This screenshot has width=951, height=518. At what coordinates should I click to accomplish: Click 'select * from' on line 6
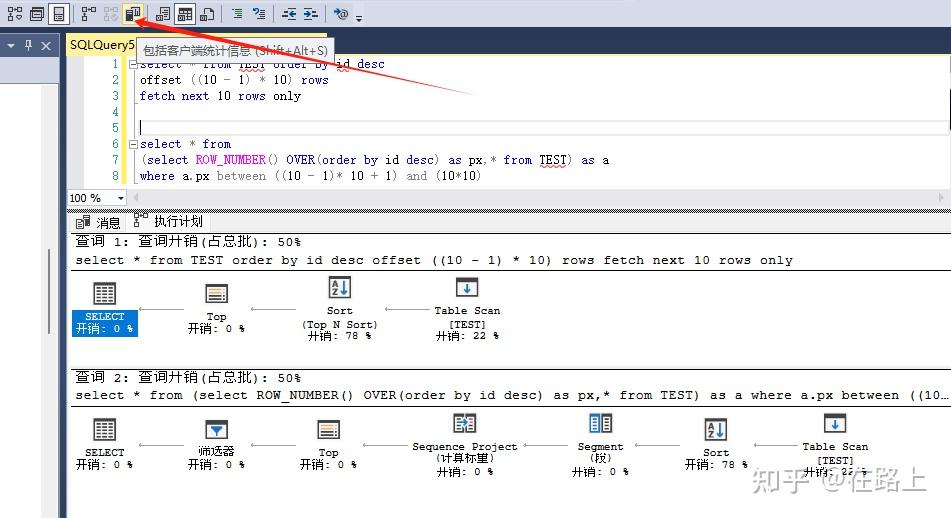click(186, 144)
